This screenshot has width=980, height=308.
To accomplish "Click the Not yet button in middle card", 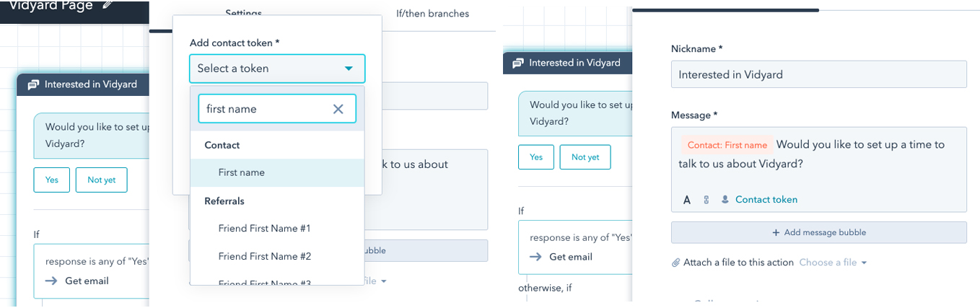I will [x=585, y=157].
